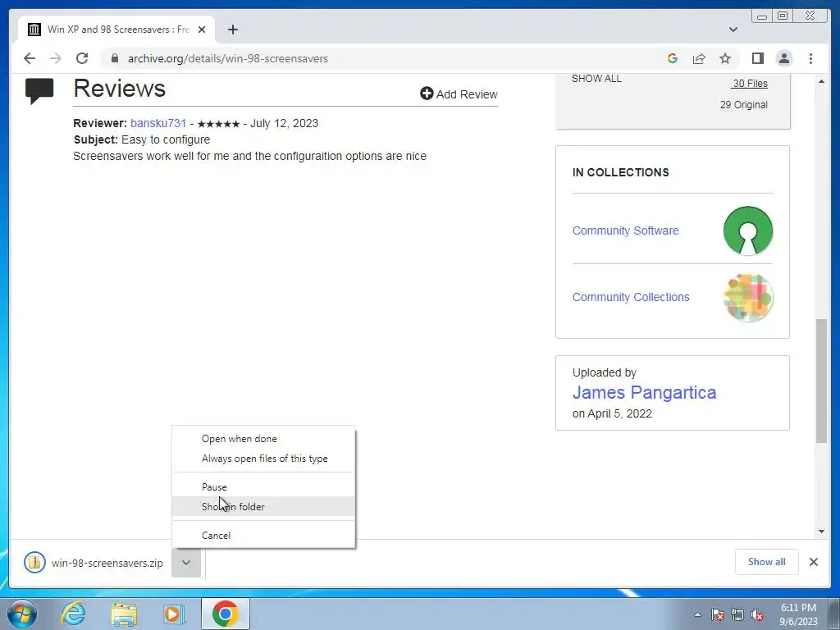The width and height of the screenshot is (840, 630).
Task: Click the Reviews speech bubble icon
Action: (x=39, y=90)
